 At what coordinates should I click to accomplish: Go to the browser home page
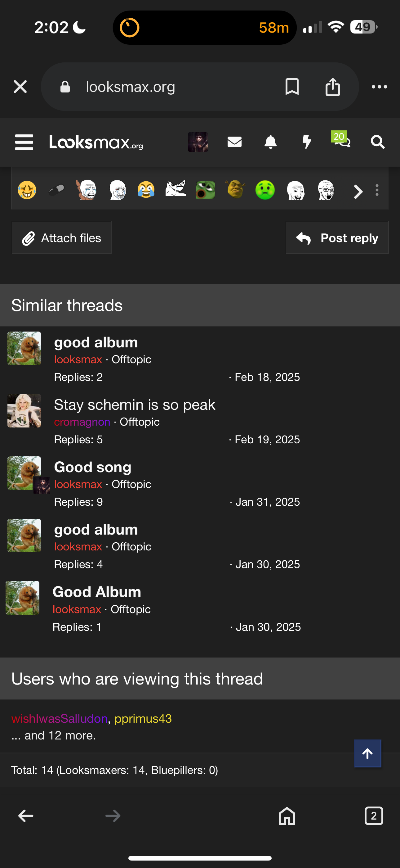(287, 816)
